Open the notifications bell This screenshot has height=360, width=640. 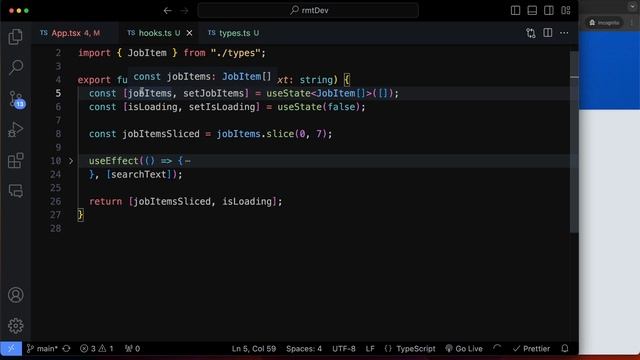pyautogui.click(x=565, y=349)
